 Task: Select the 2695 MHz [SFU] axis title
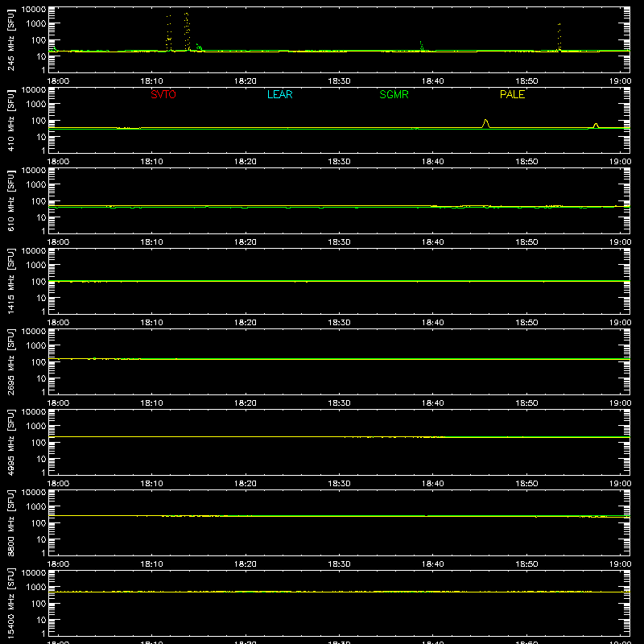[x=10, y=361]
